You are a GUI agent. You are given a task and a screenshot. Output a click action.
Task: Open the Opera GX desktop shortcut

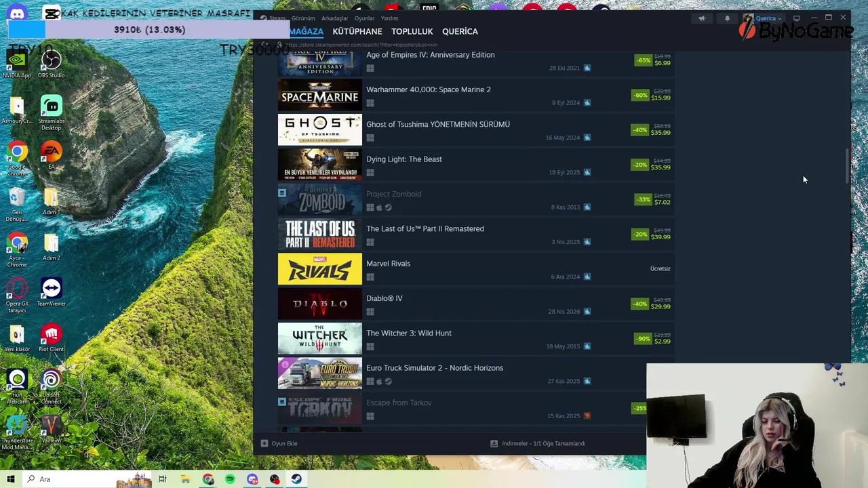point(17,296)
